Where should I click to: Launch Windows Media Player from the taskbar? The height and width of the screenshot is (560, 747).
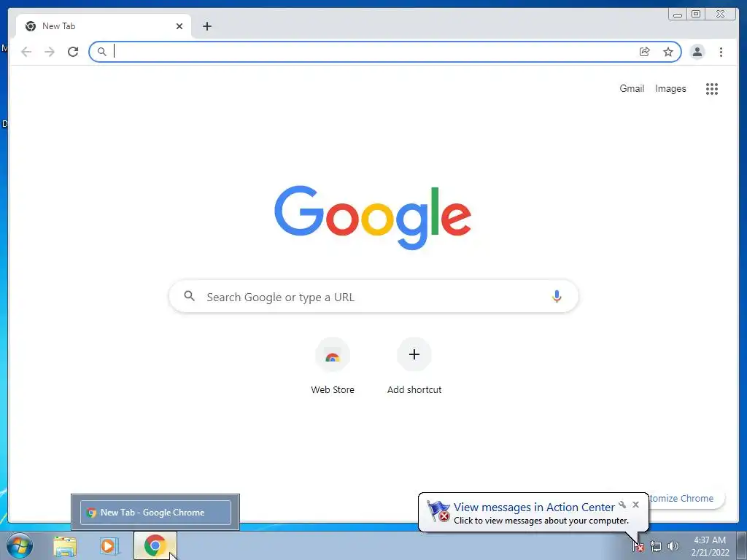pyautogui.click(x=109, y=546)
